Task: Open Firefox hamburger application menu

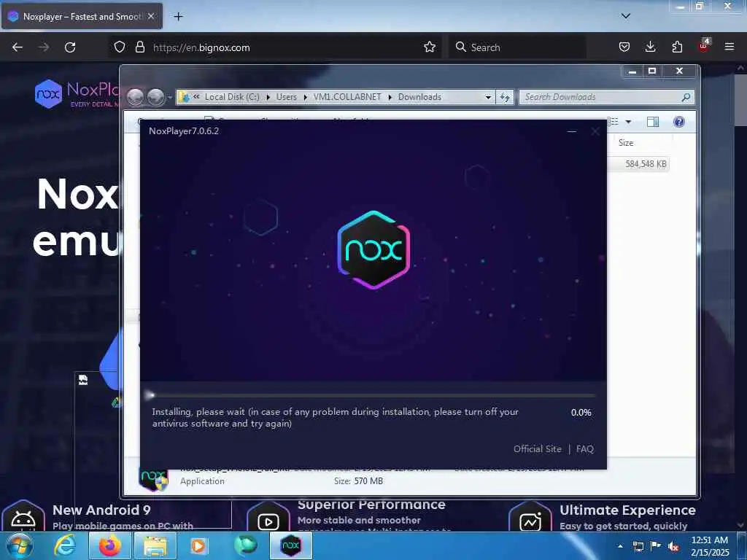Action: pos(729,47)
